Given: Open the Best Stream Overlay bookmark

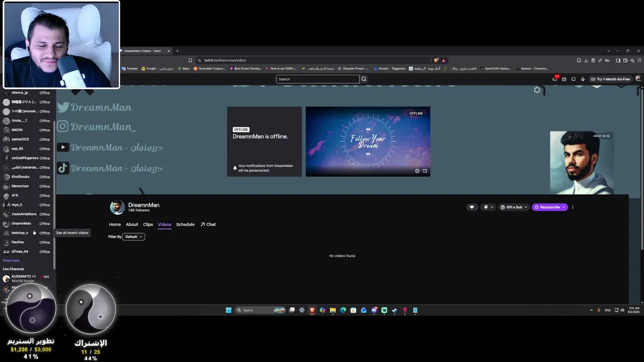Looking at the screenshot, I should (x=246, y=68).
